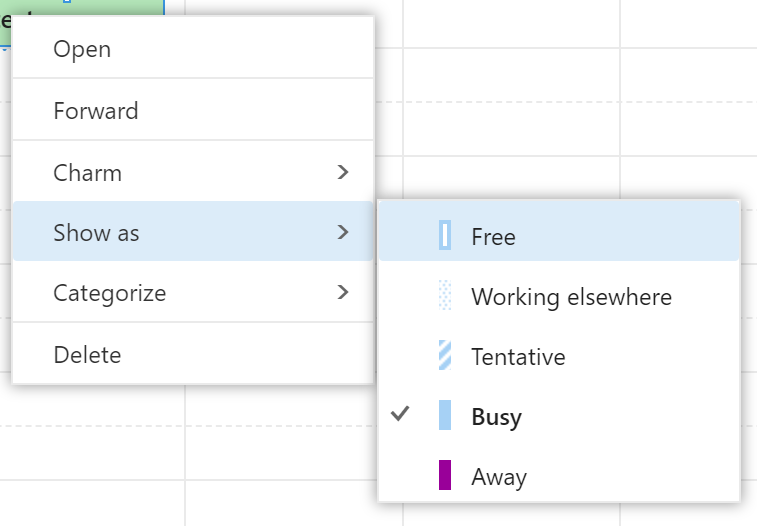Click the striped Tentative status icon
Screen dimensions: 757x526
coord(445,355)
